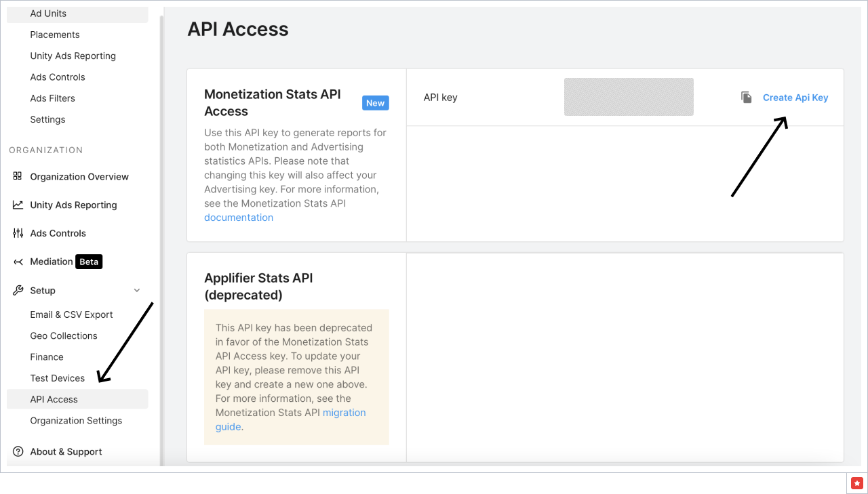Click the Setup wrench icon
The width and height of the screenshot is (868, 494).
(18, 290)
